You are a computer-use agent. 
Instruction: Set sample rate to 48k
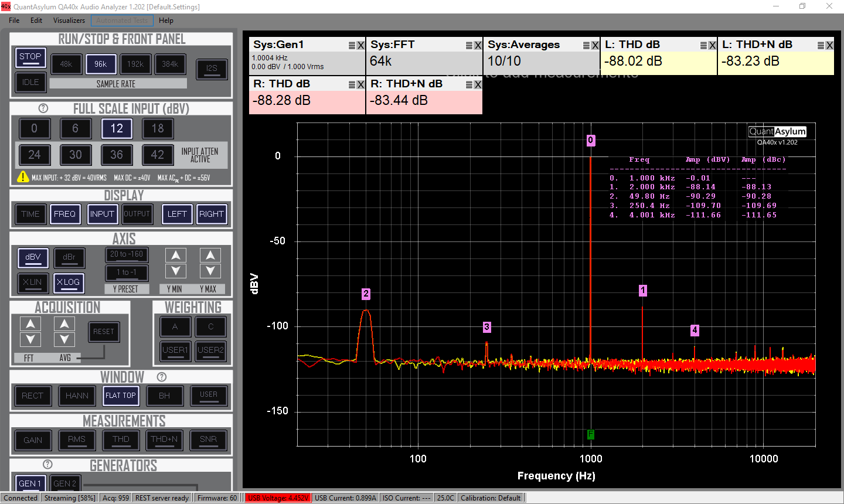coord(66,64)
